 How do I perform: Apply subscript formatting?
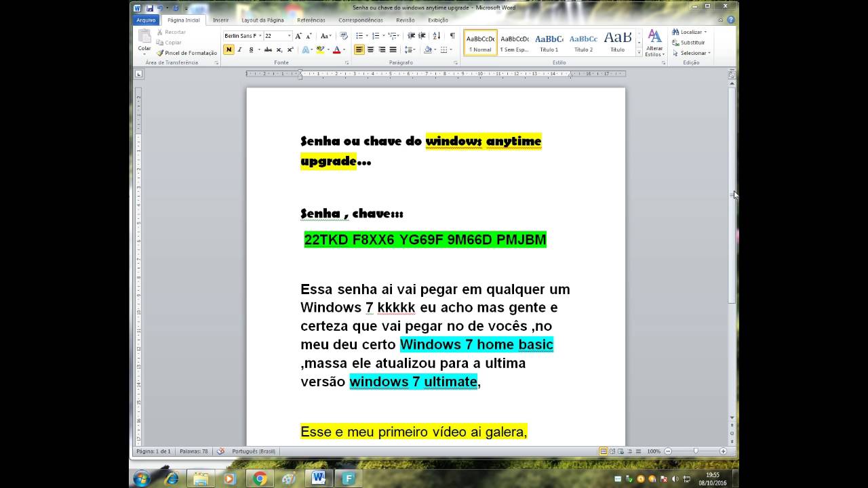tap(279, 49)
